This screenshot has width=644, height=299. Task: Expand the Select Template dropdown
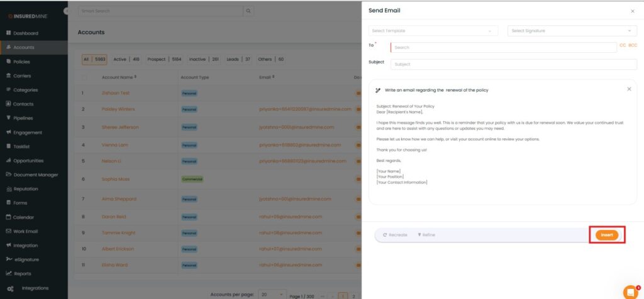click(433, 31)
